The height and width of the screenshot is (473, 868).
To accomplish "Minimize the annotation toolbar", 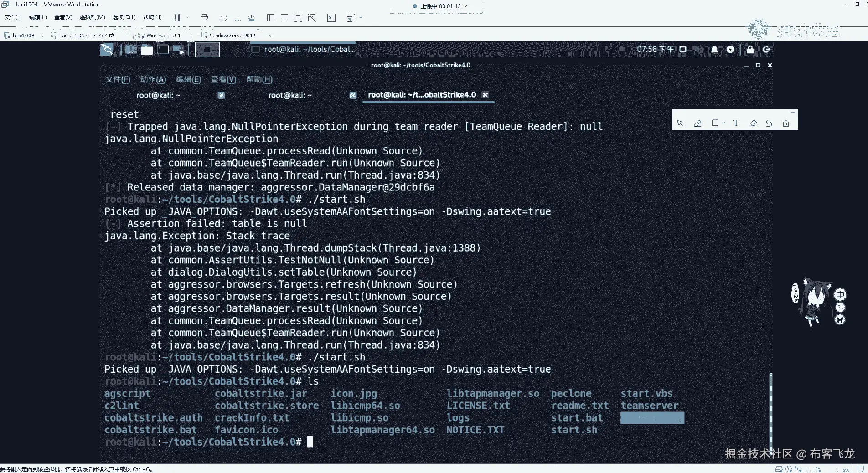I will coord(793,112).
